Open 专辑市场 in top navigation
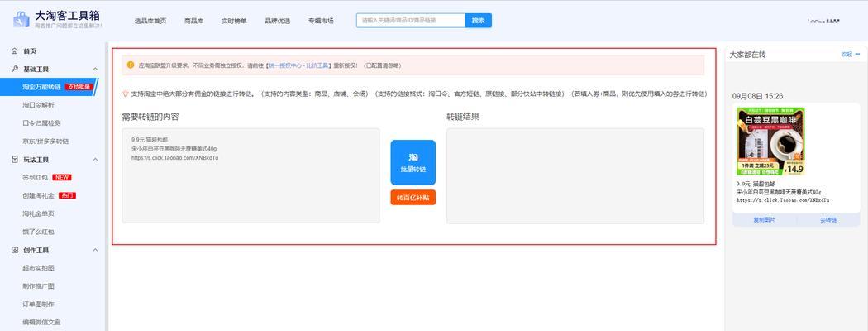 point(321,21)
